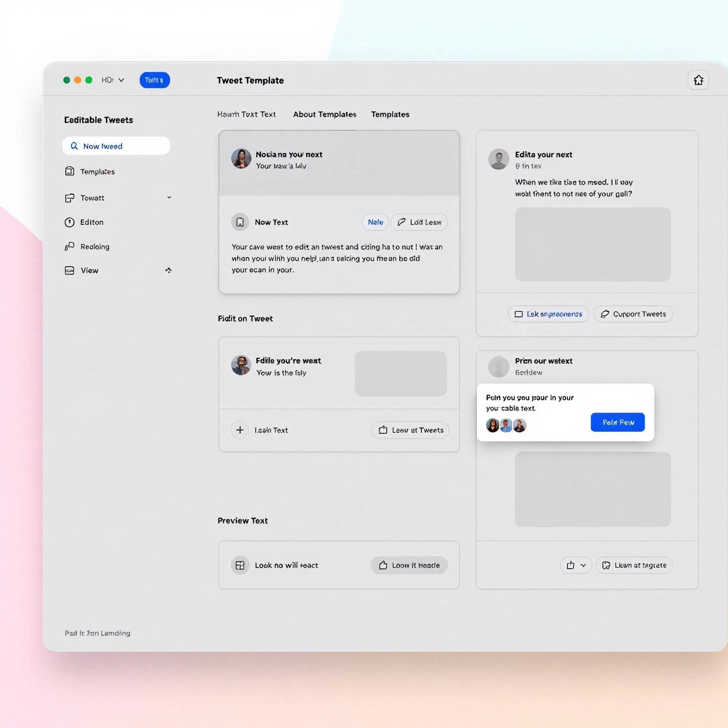Open the thumbs-up dropdown button

[576, 565]
